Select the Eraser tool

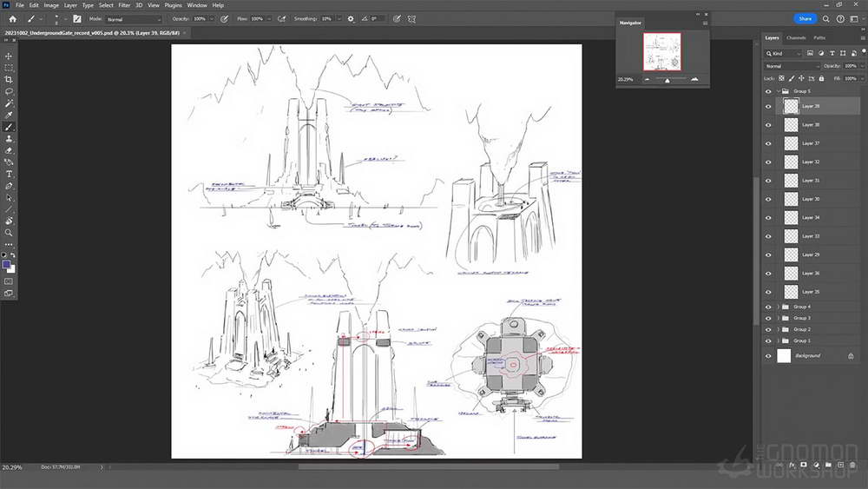click(x=9, y=150)
